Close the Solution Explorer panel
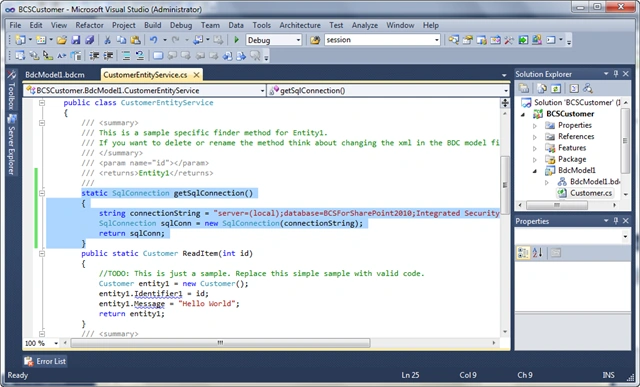640x387 pixels. [626, 73]
